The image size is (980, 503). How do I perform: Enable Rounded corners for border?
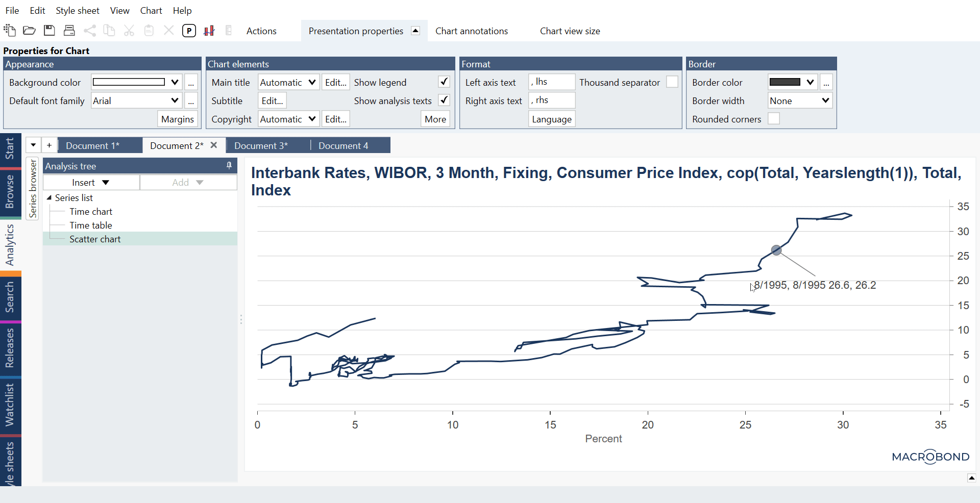coord(774,118)
